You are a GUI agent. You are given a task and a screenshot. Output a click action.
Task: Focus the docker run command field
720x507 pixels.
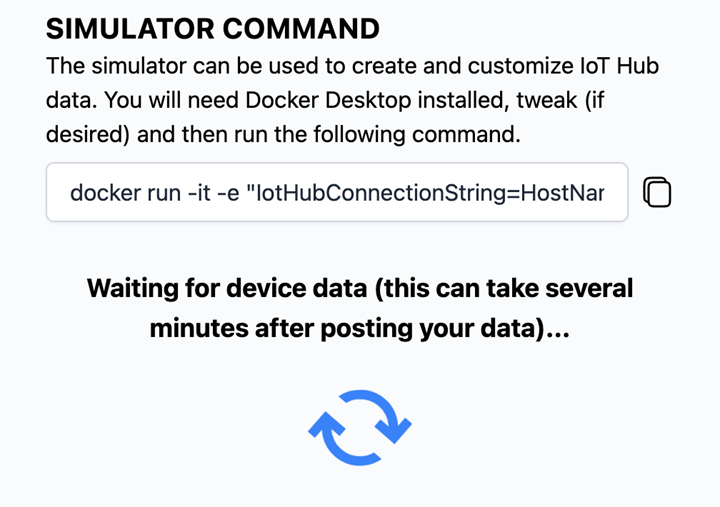point(337,192)
